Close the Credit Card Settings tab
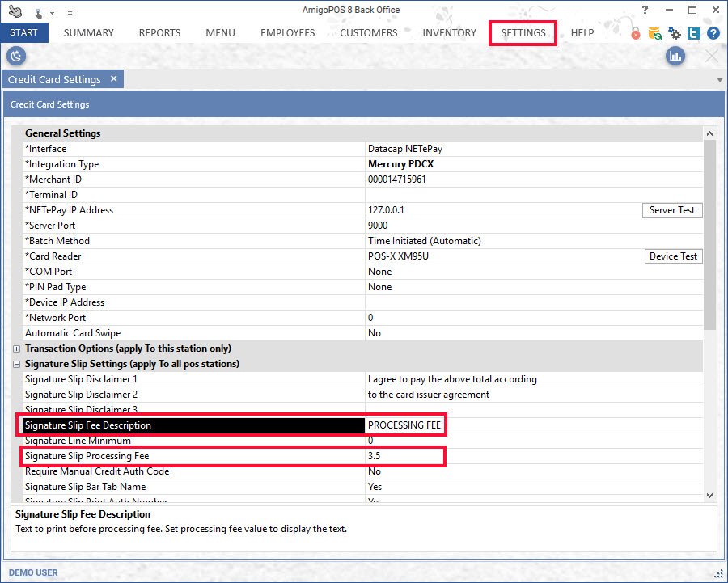This screenshot has width=728, height=583. click(114, 78)
